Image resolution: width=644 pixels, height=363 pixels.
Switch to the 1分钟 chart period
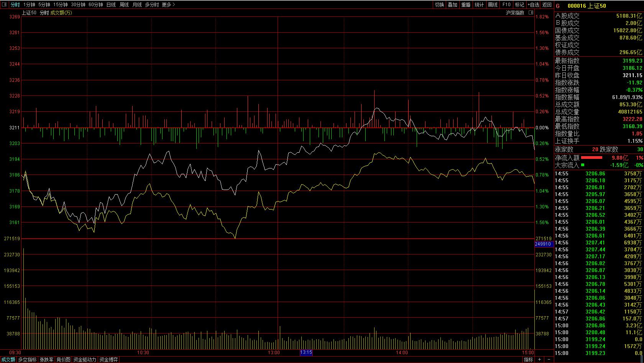(x=29, y=5)
